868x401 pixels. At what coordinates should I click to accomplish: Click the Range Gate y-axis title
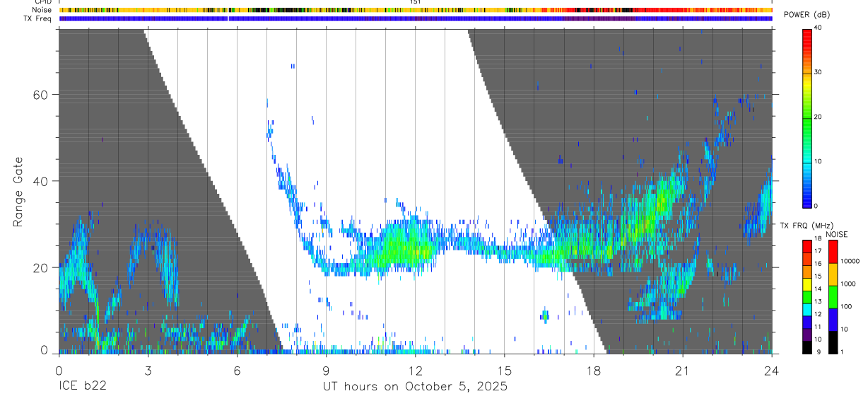pos(18,192)
